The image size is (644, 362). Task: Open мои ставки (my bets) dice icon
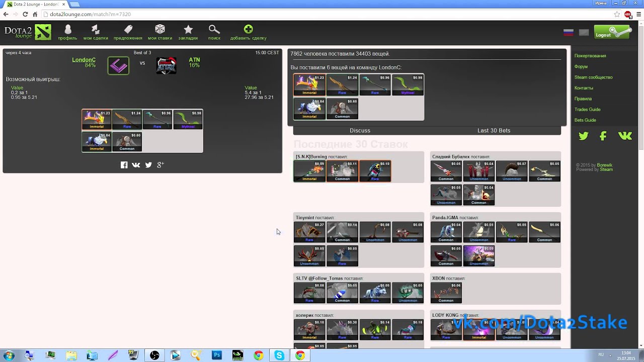(160, 32)
